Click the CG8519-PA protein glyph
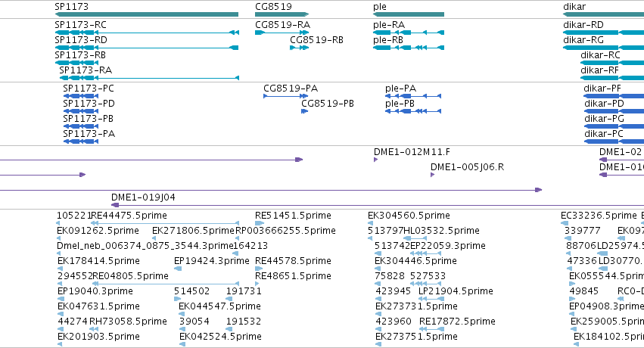This screenshot has height=348, width=644. click(285, 96)
